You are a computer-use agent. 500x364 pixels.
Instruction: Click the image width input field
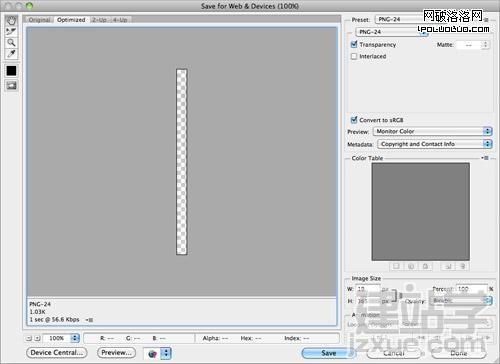[368, 289]
